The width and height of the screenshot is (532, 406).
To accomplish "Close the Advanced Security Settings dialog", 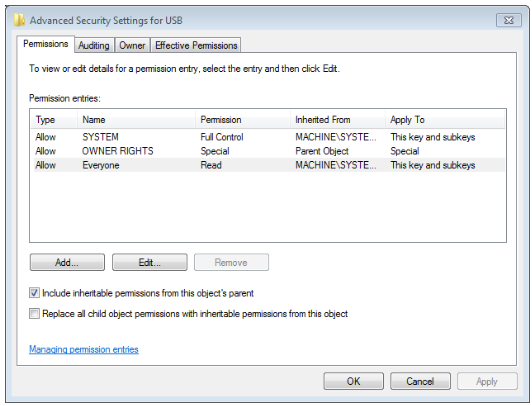I will 509,20.
